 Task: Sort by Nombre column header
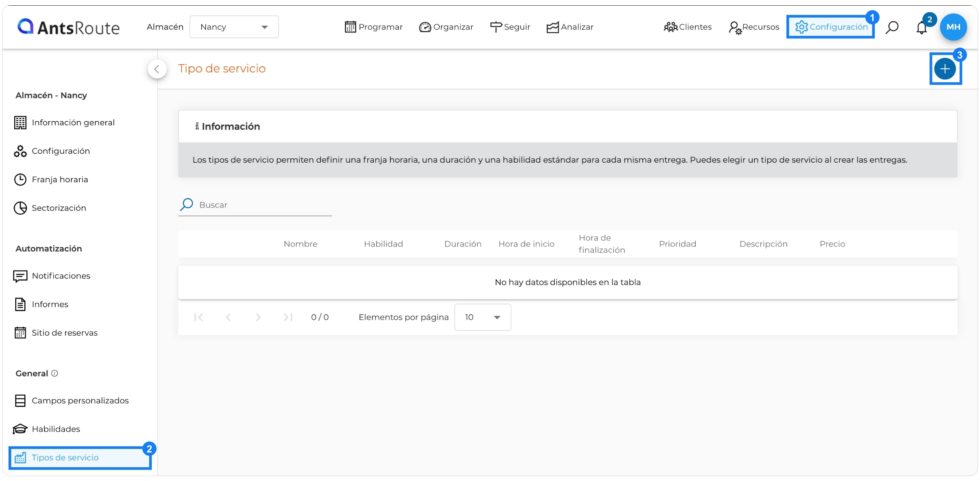click(x=300, y=244)
